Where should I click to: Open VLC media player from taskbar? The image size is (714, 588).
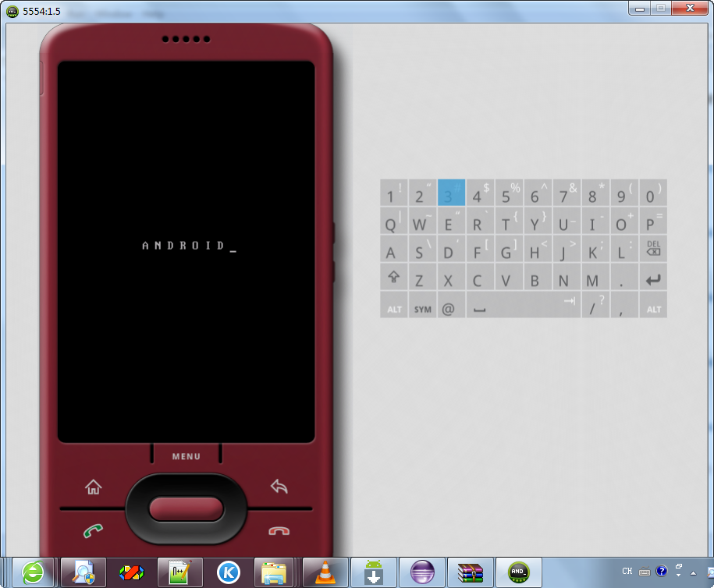point(325,572)
